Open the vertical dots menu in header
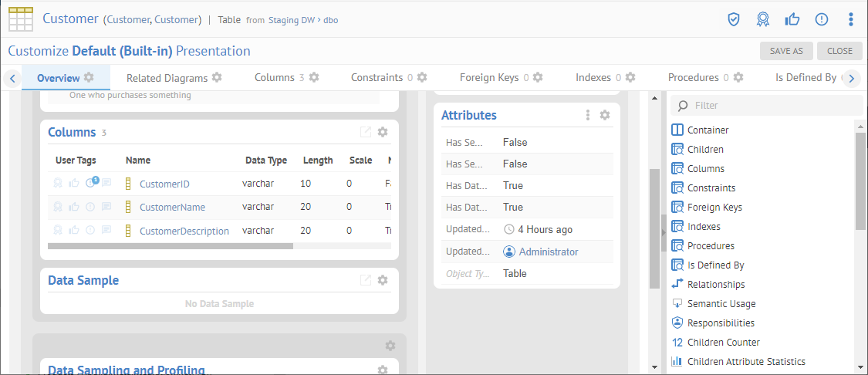The width and height of the screenshot is (868, 375). coord(850,19)
